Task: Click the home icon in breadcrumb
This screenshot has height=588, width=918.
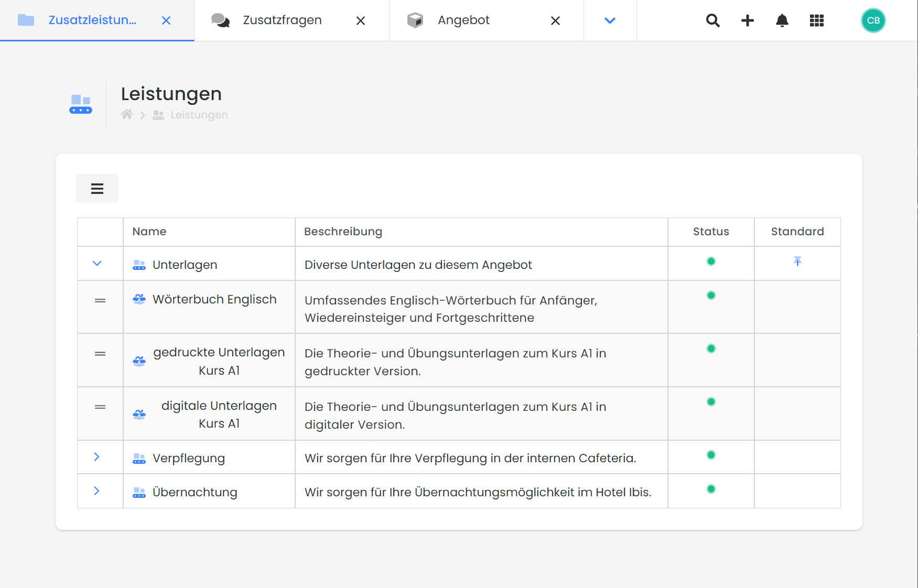Action: pyautogui.click(x=126, y=114)
